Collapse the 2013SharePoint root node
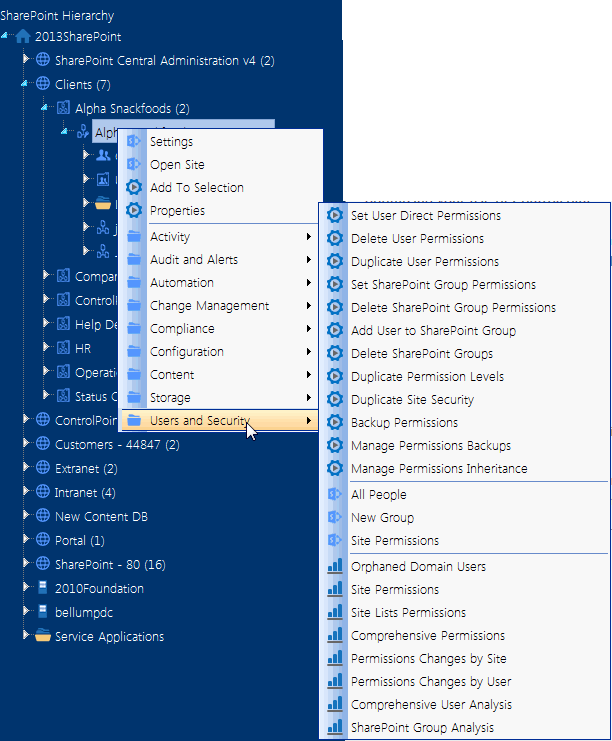The width and height of the screenshot is (612, 741). click(x=5, y=35)
